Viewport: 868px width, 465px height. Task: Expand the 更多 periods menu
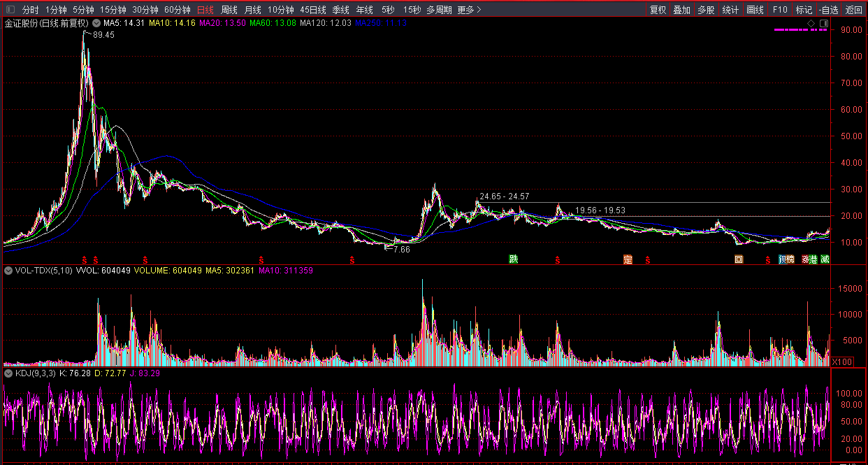pyautogui.click(x=469, y=10)
